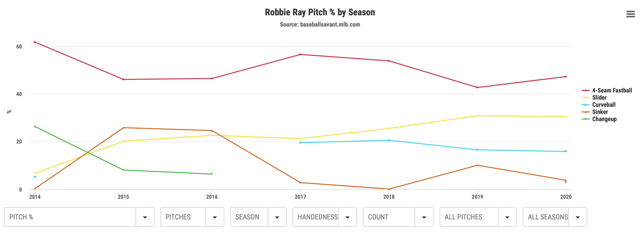This screenshot has width=644, height=234.
Task: Open the chart hamburger context menu
Action: click(630, 14)
